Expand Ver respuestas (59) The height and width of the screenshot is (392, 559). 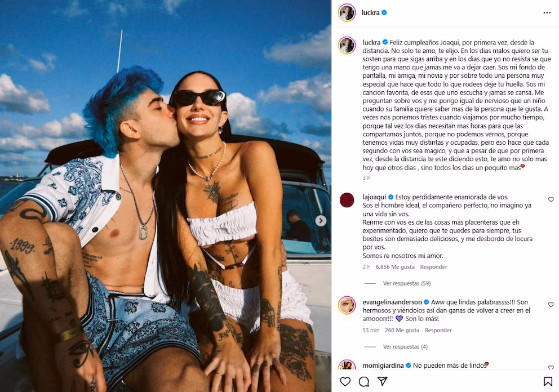[x=406, y=283]
